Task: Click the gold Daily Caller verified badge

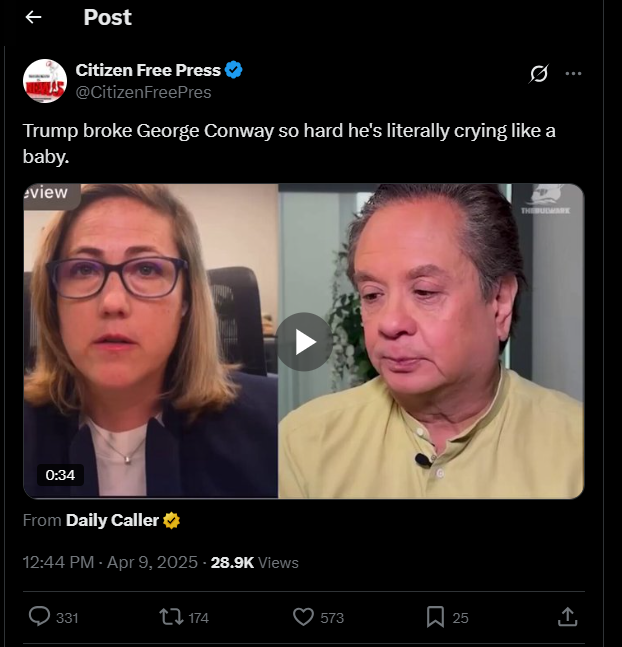Action: [172, 520]
